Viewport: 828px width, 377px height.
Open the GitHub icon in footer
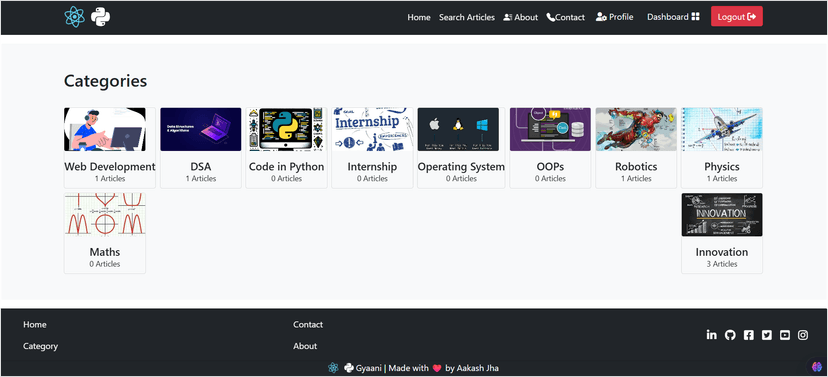(730, 335)
